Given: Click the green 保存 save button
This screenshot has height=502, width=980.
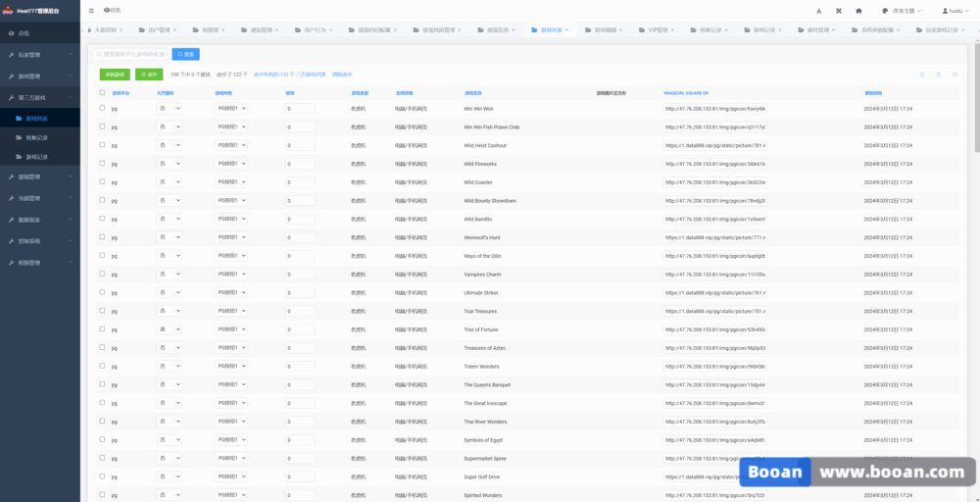Looking at the screenshot, I should tap(149, 75).
